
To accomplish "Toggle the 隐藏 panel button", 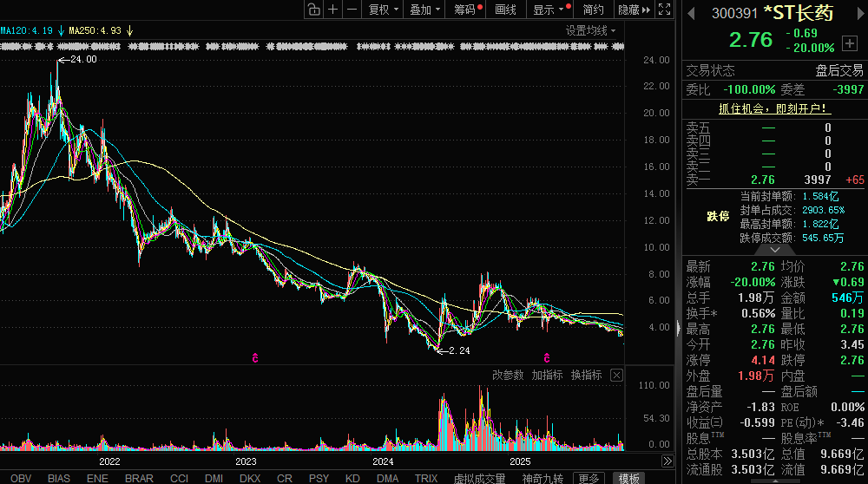I will coord(631,10).
